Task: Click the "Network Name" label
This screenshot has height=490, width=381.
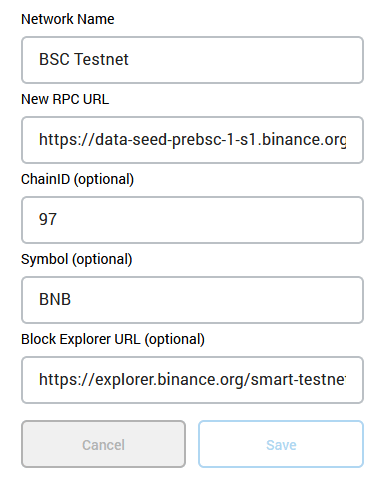Action: pyautogui.click(x=68, y=19)
